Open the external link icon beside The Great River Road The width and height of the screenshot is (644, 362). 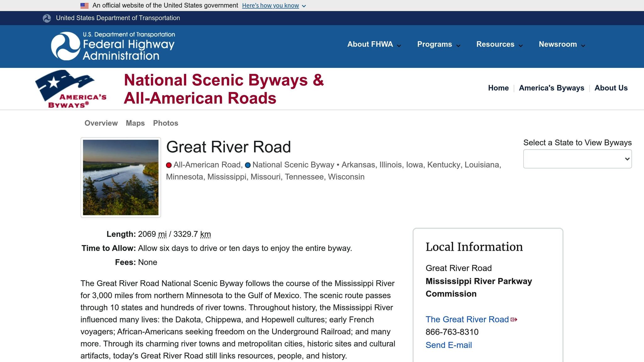(x=514, y=319)
